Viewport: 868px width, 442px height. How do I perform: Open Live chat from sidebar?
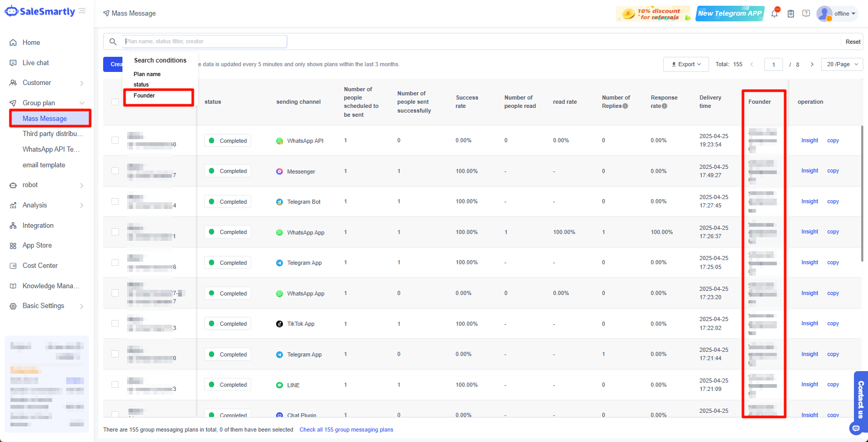tap(35, 63)
